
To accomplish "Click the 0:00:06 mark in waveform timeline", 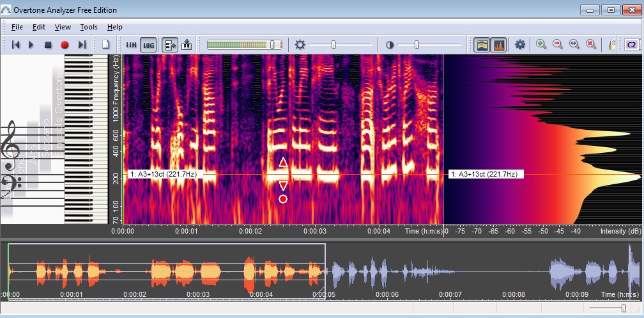I will pos(387,294).
